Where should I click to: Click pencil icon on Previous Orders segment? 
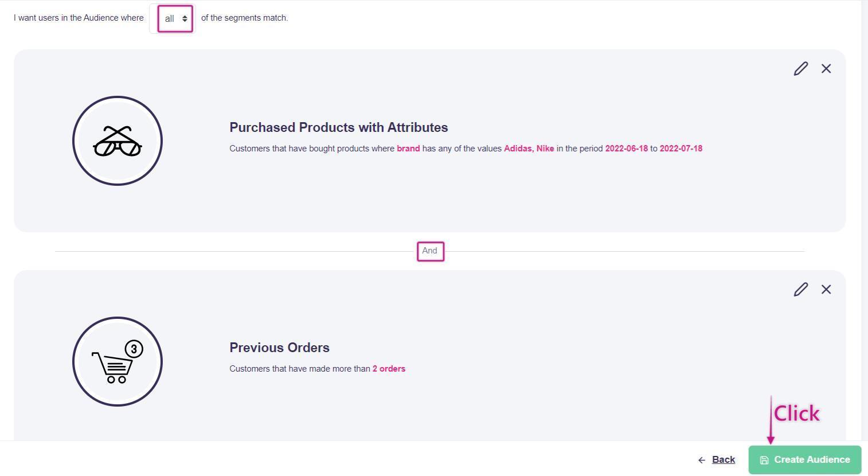pyautogui.click(x=801, y=290)
